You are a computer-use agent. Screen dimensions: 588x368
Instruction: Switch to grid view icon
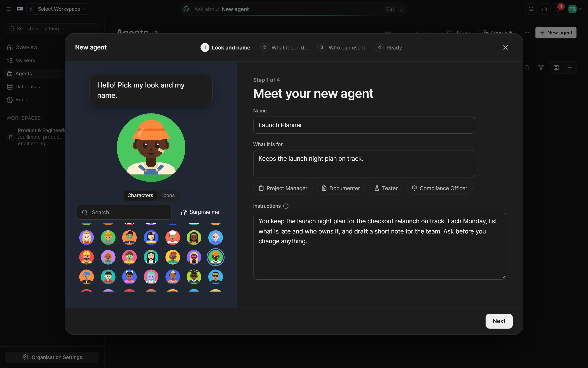coord(556,68)
